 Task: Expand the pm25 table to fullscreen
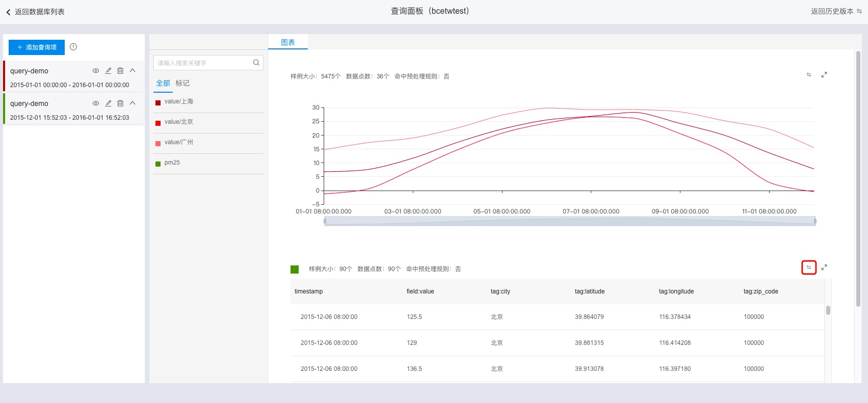824,267
